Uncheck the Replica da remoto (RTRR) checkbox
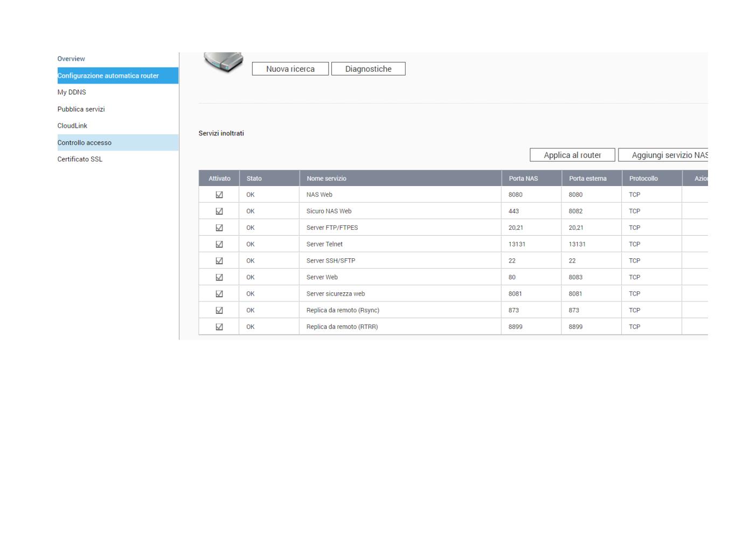This screenshot has height=535, width=756. click(219, 327)
